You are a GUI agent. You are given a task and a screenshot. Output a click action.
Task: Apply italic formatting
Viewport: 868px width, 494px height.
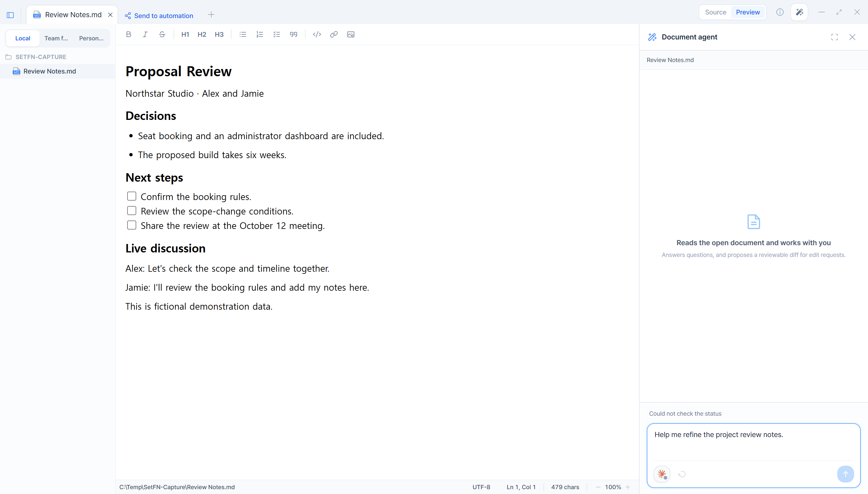point(145,34)
